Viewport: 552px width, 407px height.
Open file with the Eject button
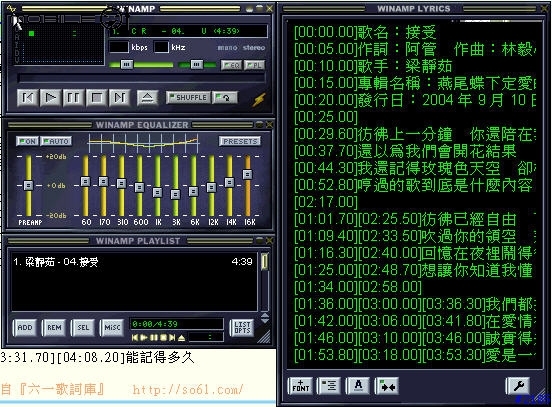(x=148, y=98)
